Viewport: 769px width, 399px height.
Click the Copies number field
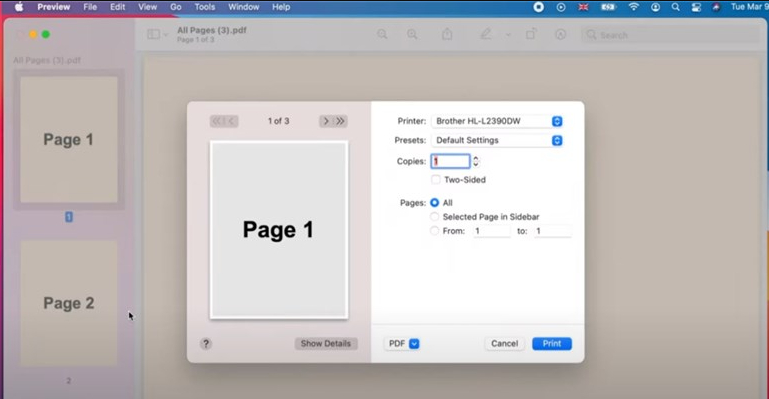click(x=450, y=161)
